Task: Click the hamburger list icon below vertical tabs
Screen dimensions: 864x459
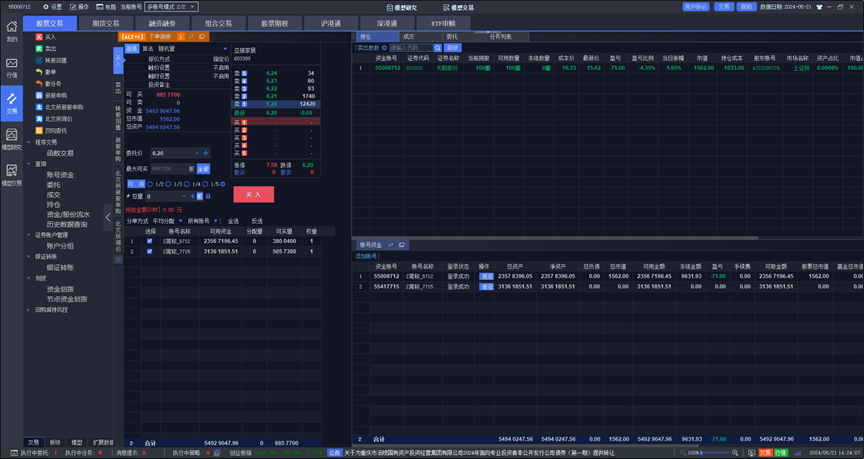Action: click(x=118, y=260)
